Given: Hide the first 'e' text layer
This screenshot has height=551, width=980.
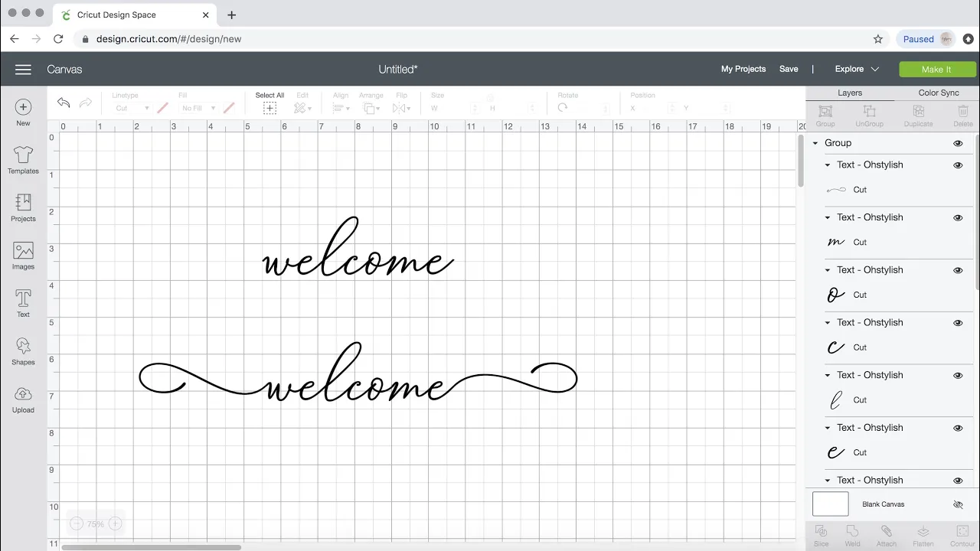Looking at the screenshot, I should pos(958,428).
